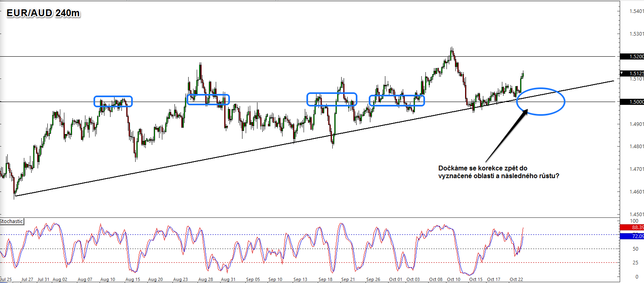Screen dimensions: 644x283
Task: Click the 1.4601 price axis label
Action: pos(636,192)
